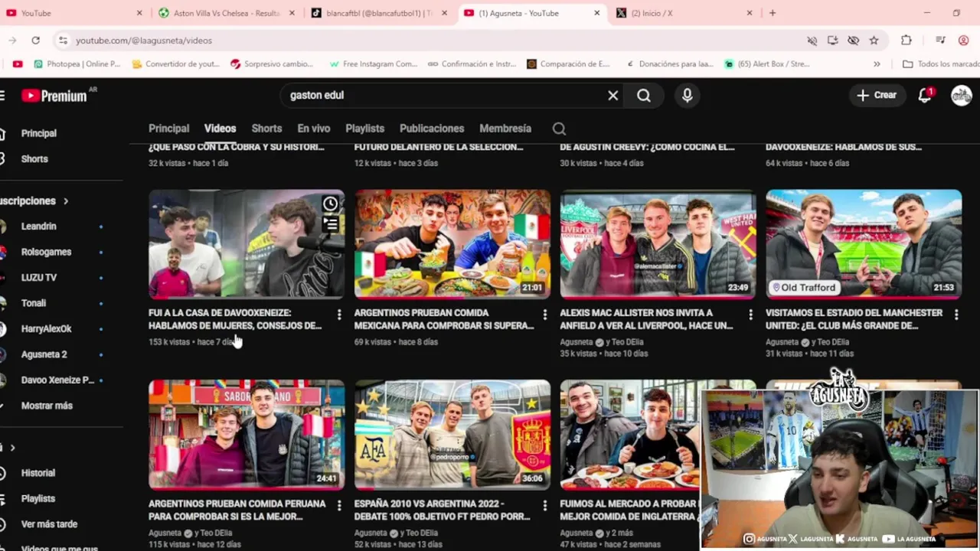Open Argentina vs España debate thumbnail
Screen dimensions: 980x551
pyautogui.click(x=452, y=435)
